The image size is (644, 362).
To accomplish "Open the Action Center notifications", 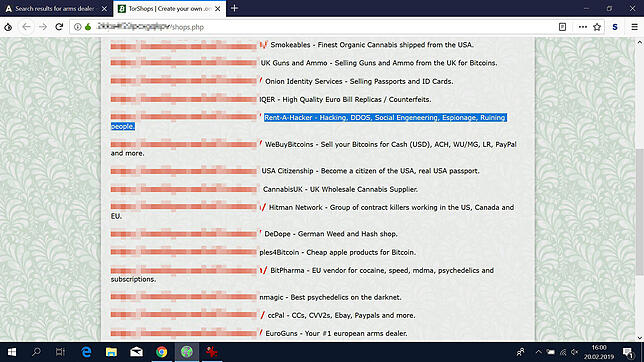I will coord(628,352).
